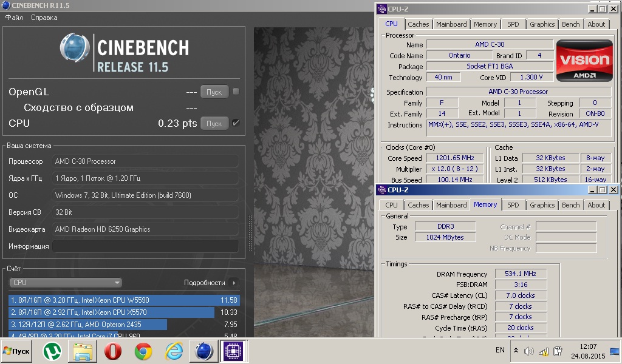Click the lower CPU-Z window title icon
The width and height of the screenshot is (622, 364).
(382, 190)
